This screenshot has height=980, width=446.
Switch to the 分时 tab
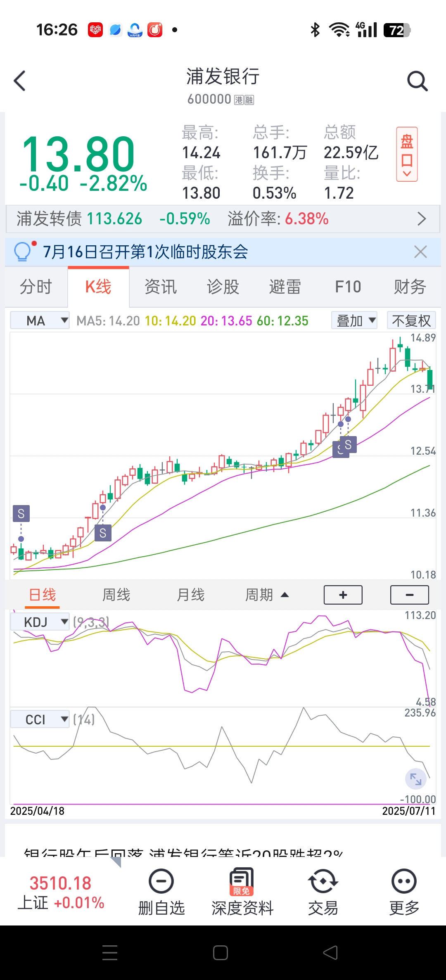click(x=36, y=287)
